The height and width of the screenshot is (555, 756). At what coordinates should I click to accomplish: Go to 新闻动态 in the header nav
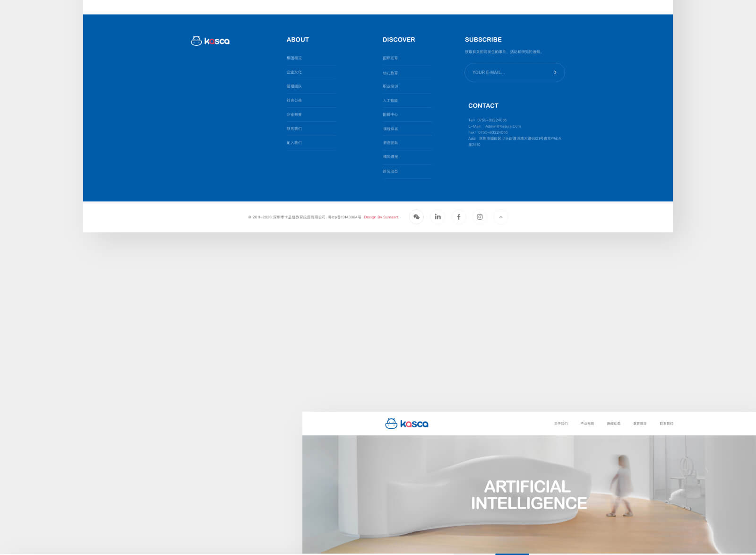point(614,424)
